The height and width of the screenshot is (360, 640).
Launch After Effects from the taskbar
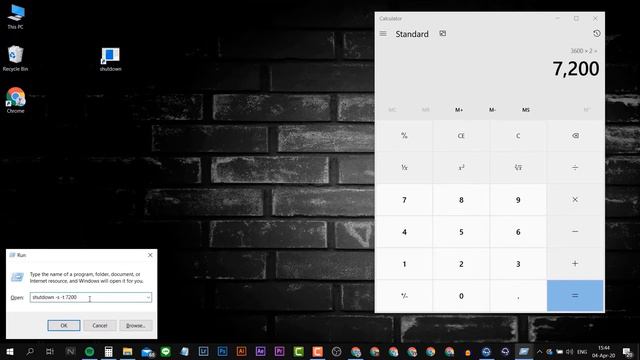coord(260,351)
